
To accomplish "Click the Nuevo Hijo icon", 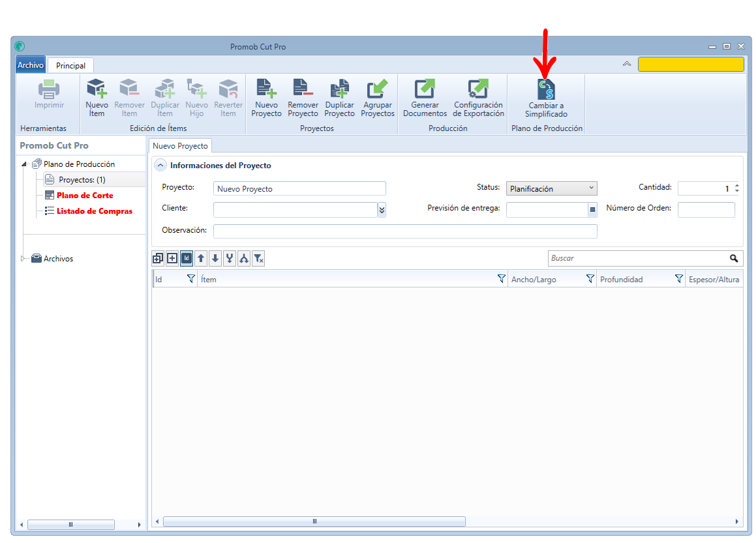I will (x=196, y=89).
